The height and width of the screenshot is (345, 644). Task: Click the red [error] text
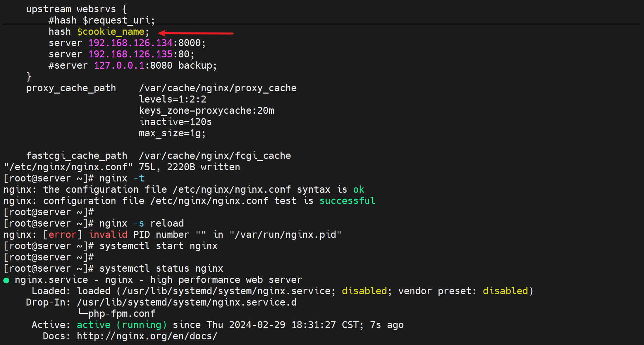coord(63,235)
